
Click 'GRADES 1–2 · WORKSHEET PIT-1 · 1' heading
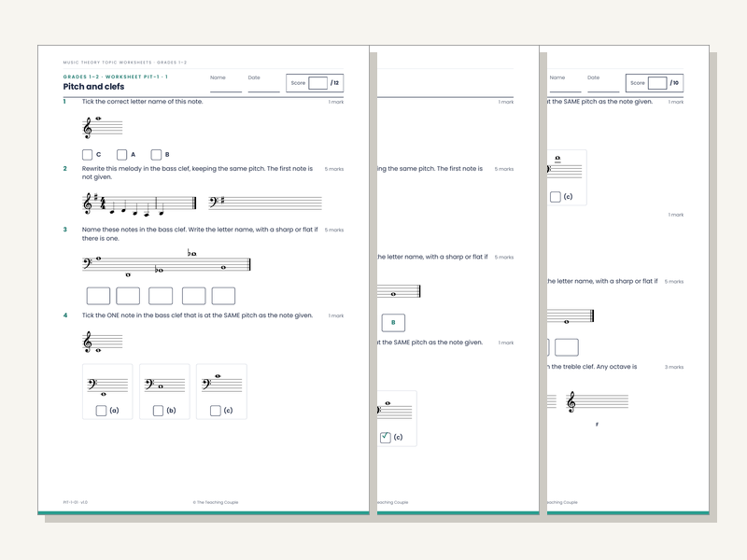(115, 77)
